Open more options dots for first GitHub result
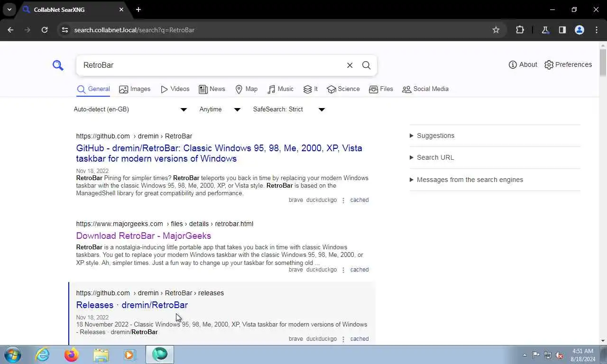Screen dimensions: 607x364 [343, 200]
